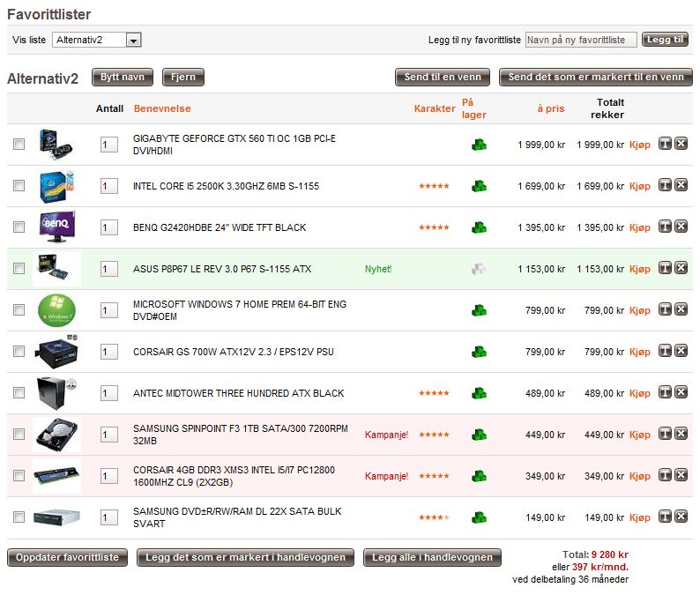
Task: Delete the Samsung Spinpoint F3 with X icon
Action: coord(681,434)
